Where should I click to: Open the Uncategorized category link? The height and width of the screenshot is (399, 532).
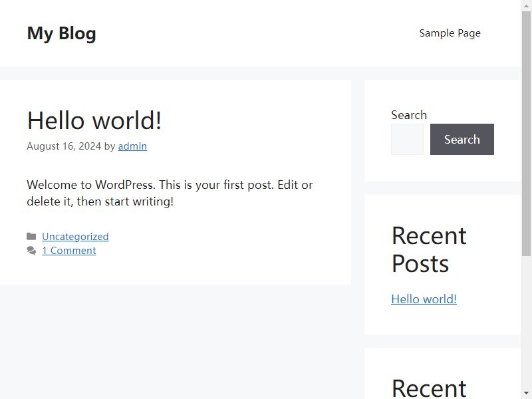point(75,237)
